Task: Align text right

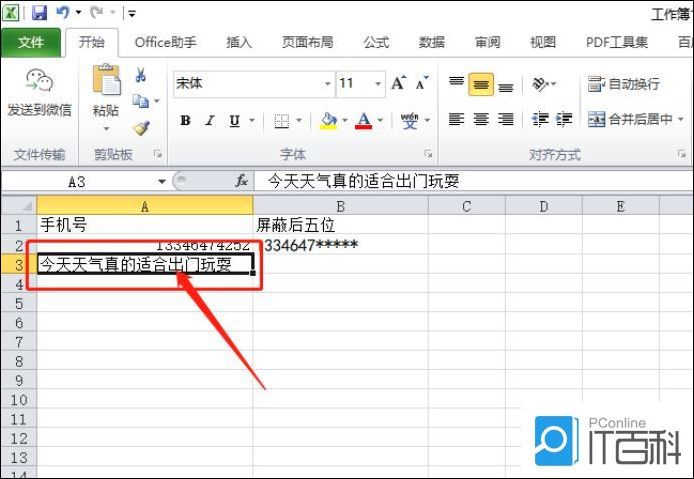Action: 505,119
